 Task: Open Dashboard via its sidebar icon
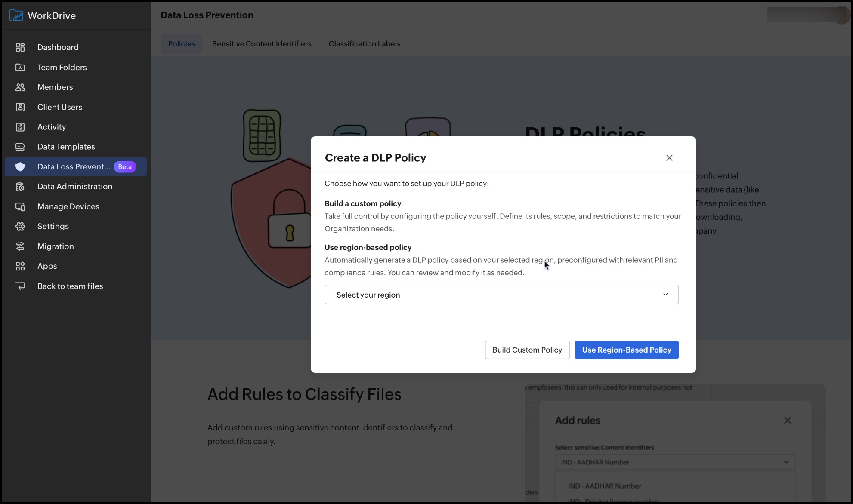20,47
